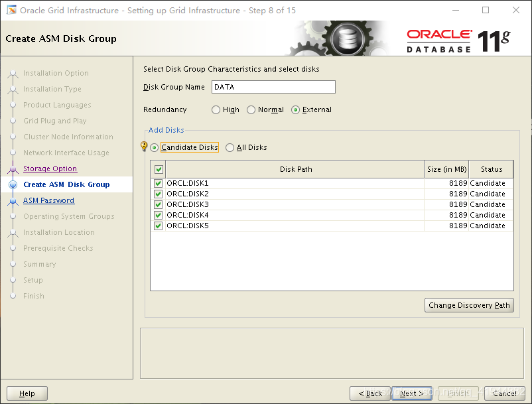Choose the All Disks radio button
This screenshot has width=532, height=404.
(230, 147)
